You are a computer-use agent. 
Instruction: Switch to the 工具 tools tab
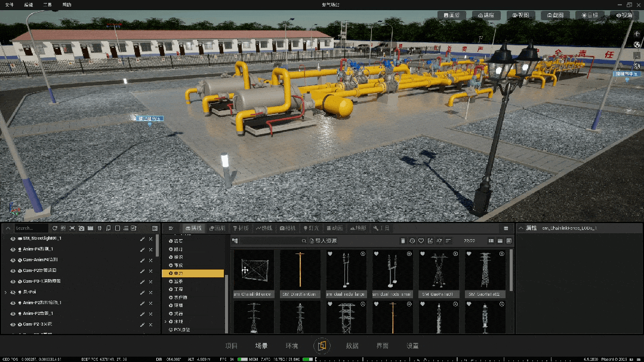(381, 228)
